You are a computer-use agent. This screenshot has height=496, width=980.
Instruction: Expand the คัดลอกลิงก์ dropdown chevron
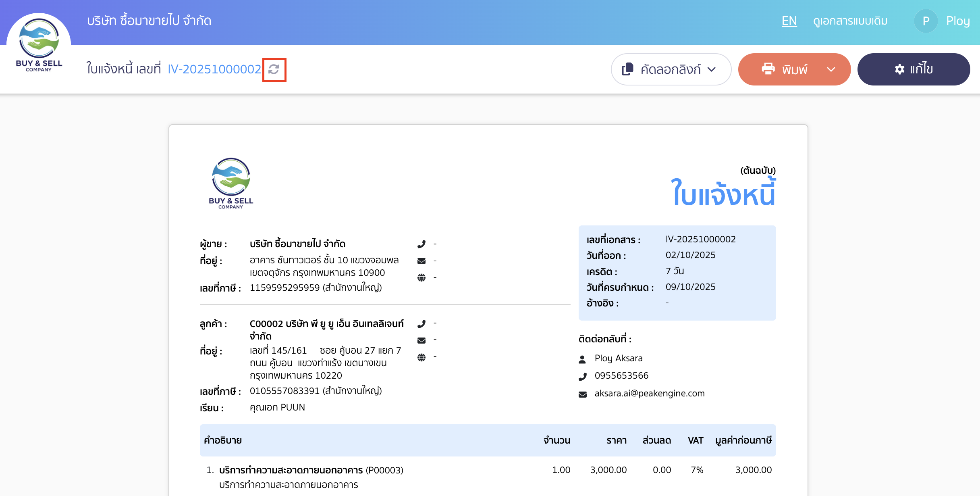pyautogui.click(x=712, y=69)
